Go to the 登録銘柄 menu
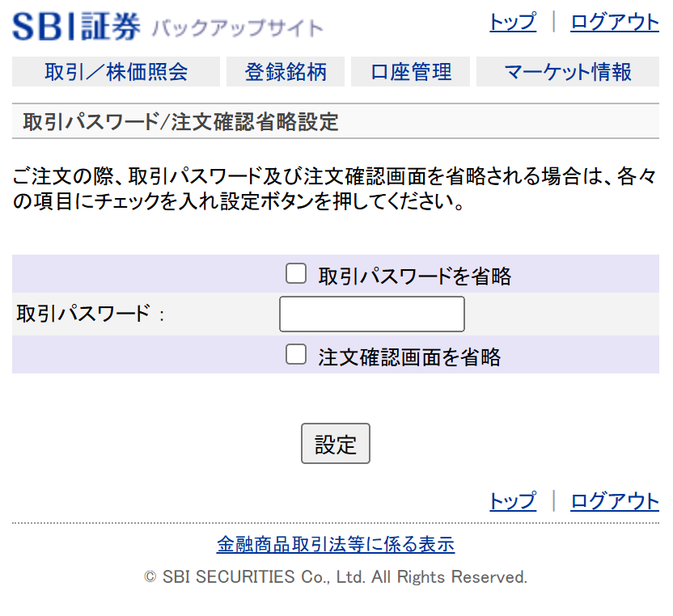This screenshot has width=673, height=616. click(x=286, y=72)
